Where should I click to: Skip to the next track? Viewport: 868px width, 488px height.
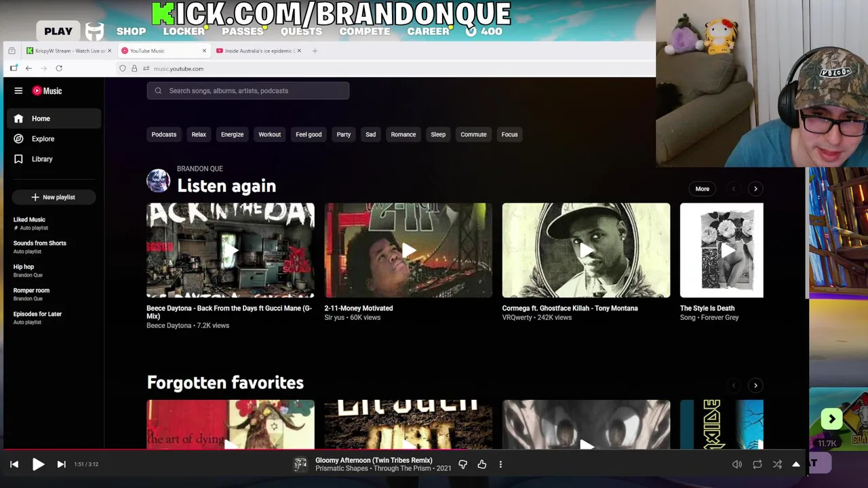[61, 464]
